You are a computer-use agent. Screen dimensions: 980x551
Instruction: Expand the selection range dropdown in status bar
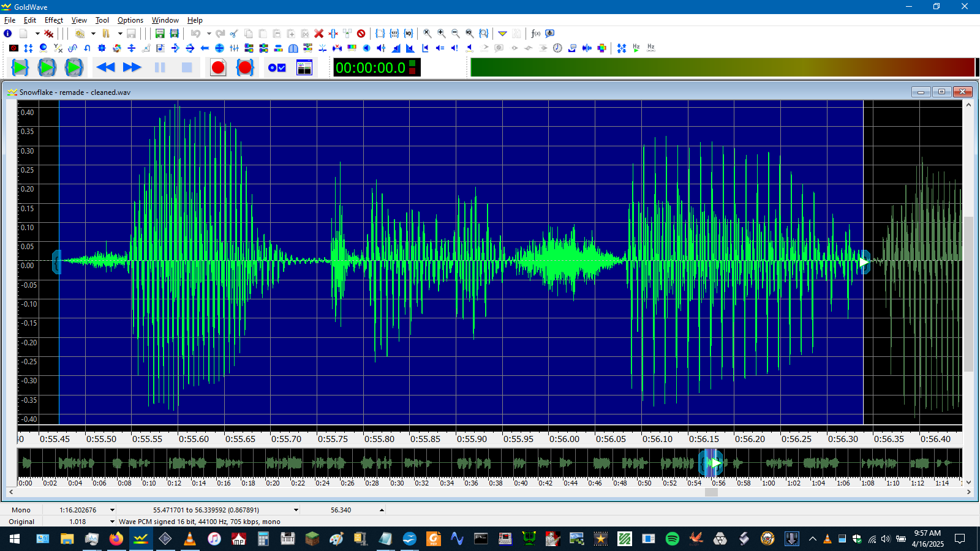[296, 510]
